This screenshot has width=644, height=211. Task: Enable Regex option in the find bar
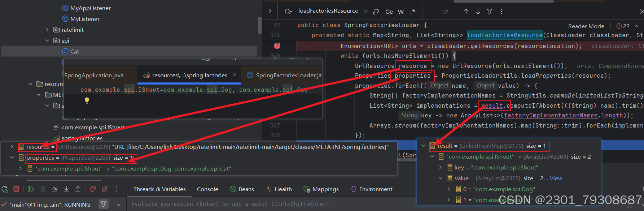coord(413,12)
